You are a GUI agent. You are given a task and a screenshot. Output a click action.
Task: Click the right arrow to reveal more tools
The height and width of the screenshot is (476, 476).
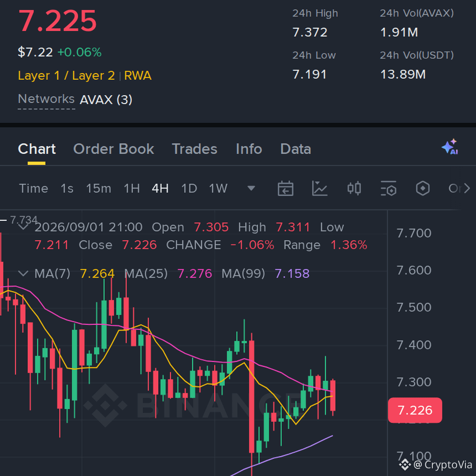click(467, 189)
